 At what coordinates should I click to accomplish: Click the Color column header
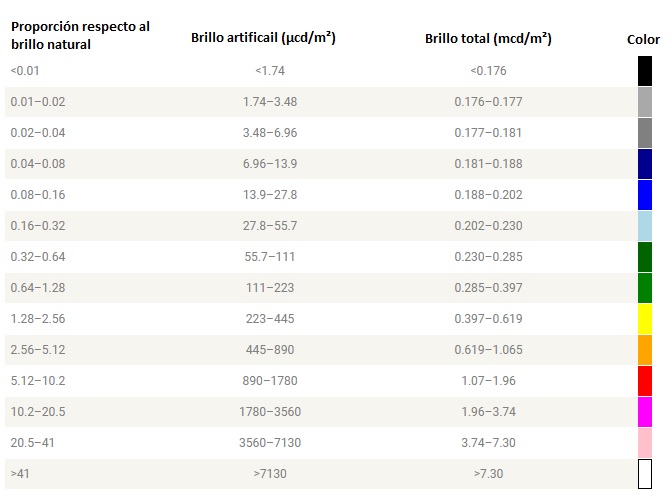(x=643, y=39)
